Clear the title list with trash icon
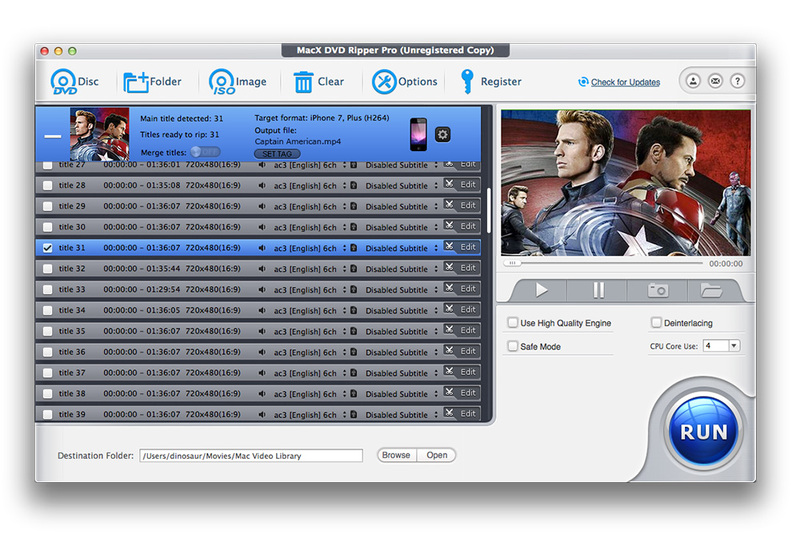Image resolution: width=800 pixels, height=554 pixels. point(318,82)
